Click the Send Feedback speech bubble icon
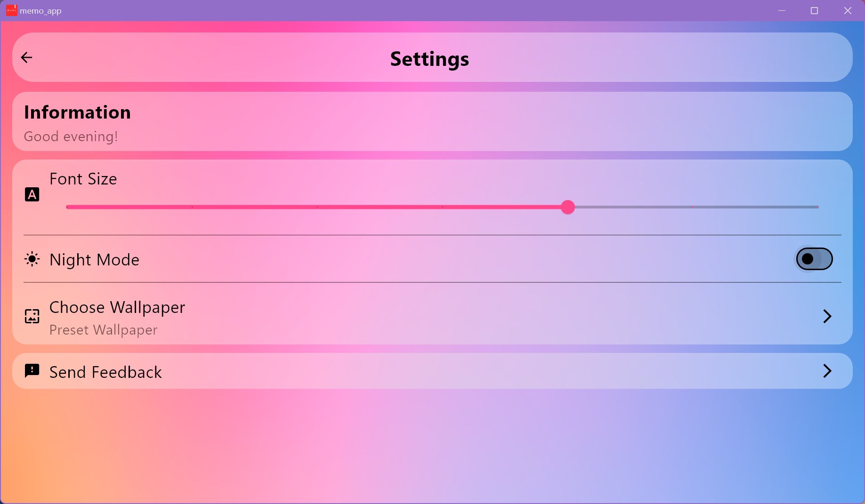 32,371
